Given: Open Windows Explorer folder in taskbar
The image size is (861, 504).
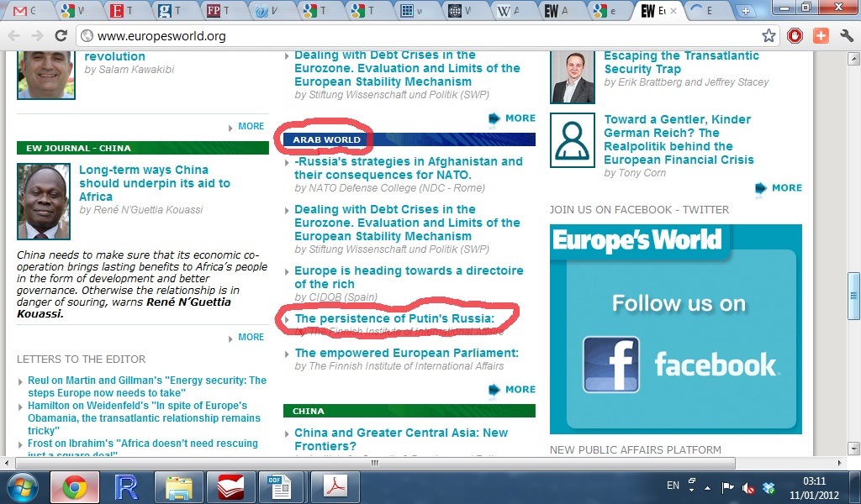Looking at the screenshot, I should pos(178,487).
